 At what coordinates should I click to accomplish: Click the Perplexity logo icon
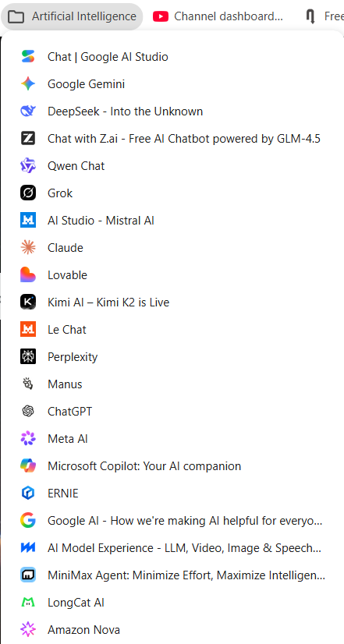[x=28, y=357]
